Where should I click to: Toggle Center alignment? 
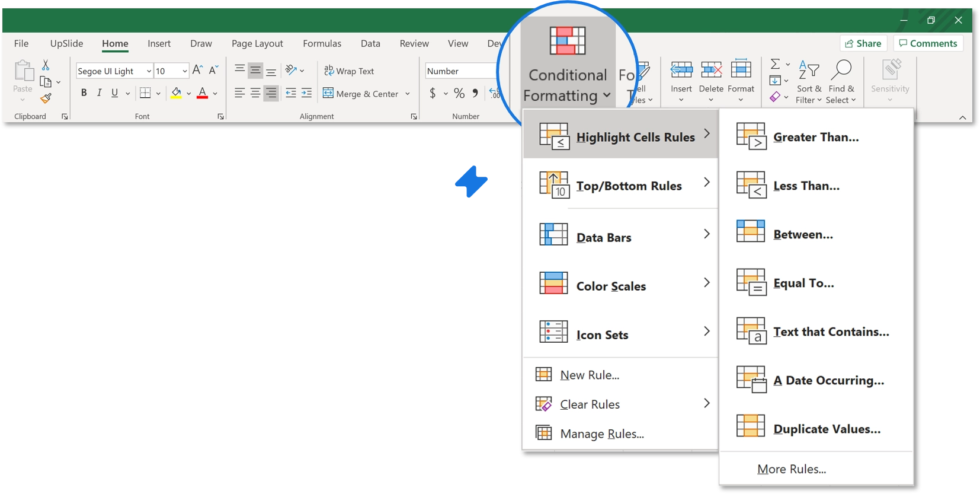[x=255, y=93]
